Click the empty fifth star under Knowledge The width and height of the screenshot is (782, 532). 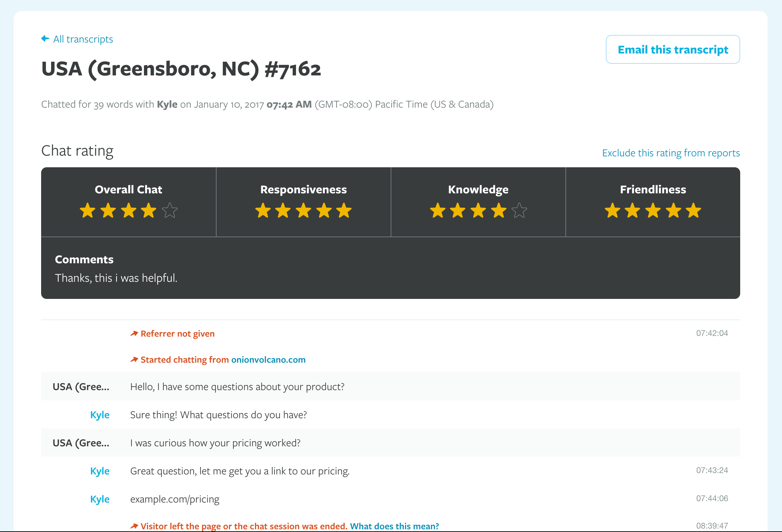(519, 210)
